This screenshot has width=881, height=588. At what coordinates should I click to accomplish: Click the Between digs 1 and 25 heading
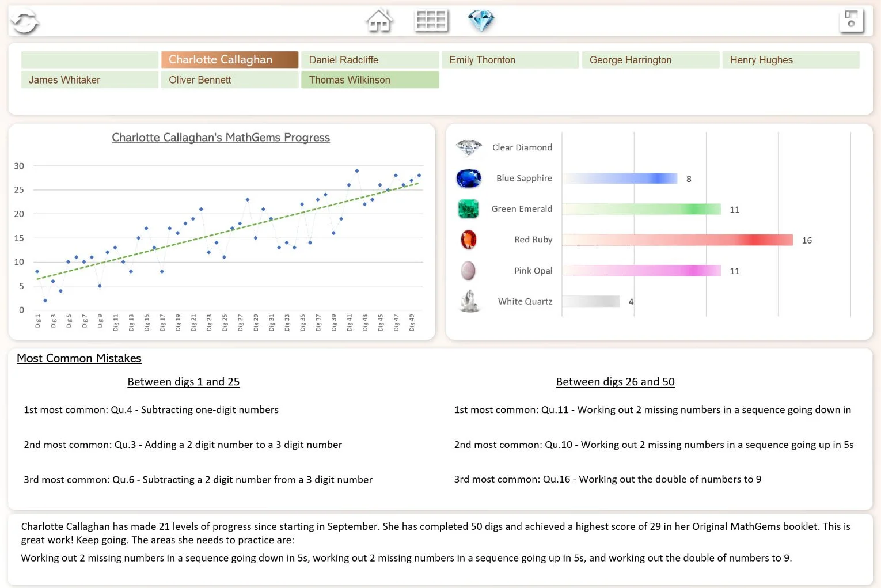tap(184, 382)
